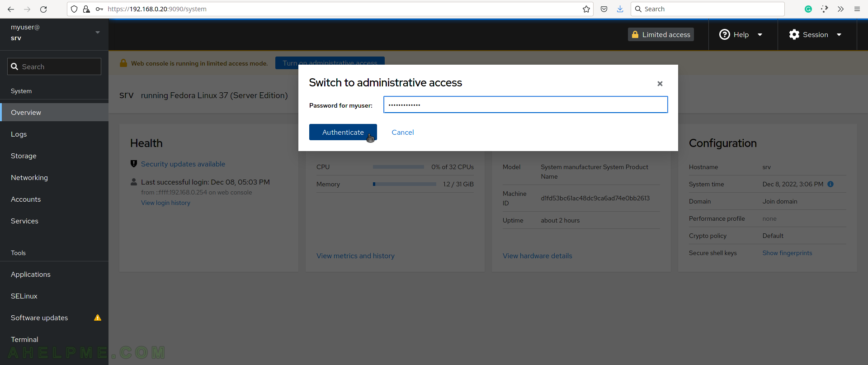Open the browser downloads icon
The height and width of the screenshot is (365, 868).
pyautogui.click(x=620, y=9)
